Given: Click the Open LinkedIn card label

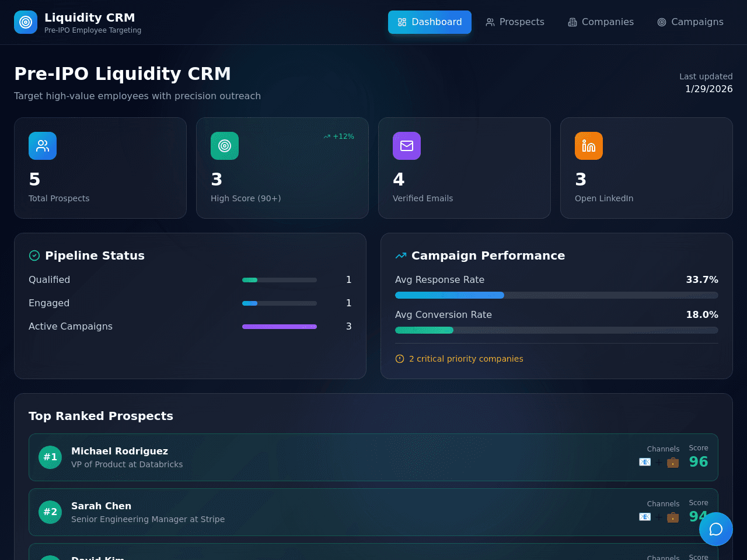Looking at the screenshot, I should (x=604, y=198).
